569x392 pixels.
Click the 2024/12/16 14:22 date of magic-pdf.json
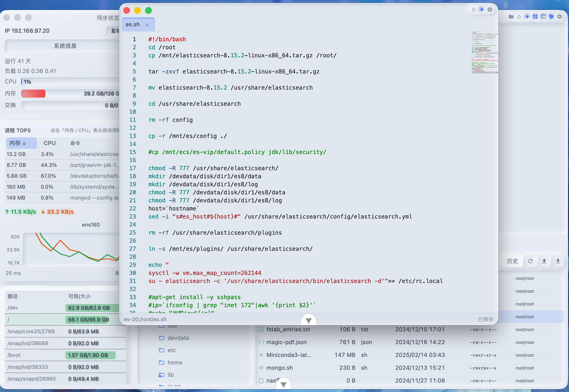click(x=420, y=342)
